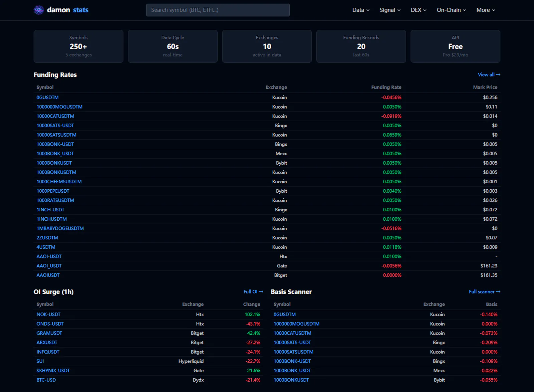The image size is (534, 392).
Task: Open ONDS-USDT in OI Surge
Action: click(x=50, y=324)
